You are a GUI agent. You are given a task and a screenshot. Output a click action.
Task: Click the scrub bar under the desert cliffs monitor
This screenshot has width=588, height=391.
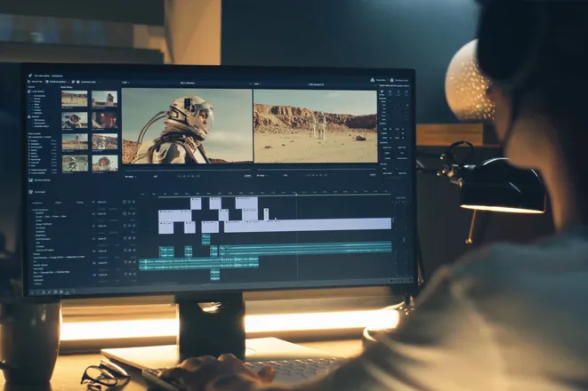click(317, 169)
